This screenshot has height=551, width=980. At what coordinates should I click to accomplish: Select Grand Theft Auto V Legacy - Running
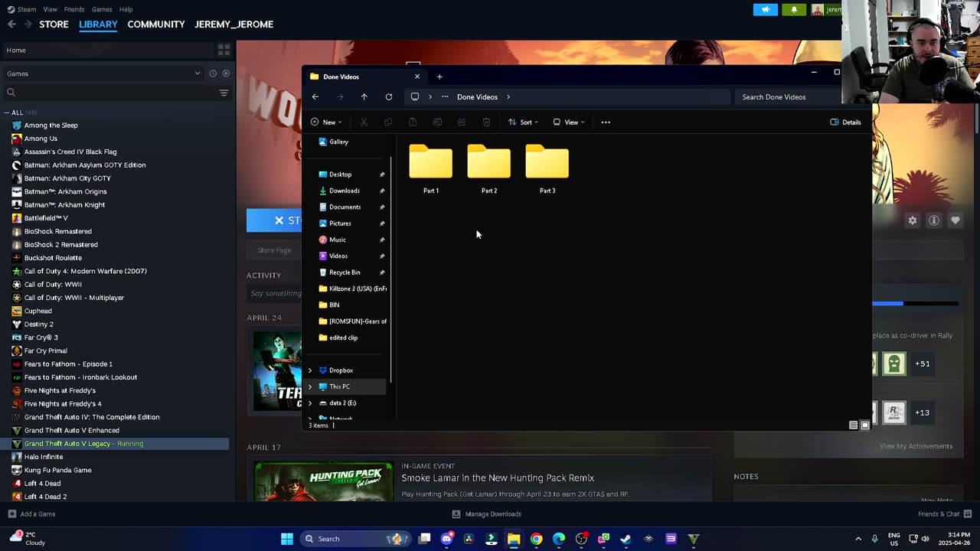coord(115,444)
